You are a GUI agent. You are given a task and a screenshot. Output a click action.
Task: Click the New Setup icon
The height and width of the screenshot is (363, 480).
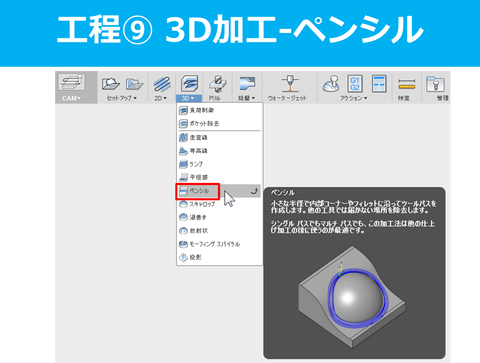pos(111,83)
